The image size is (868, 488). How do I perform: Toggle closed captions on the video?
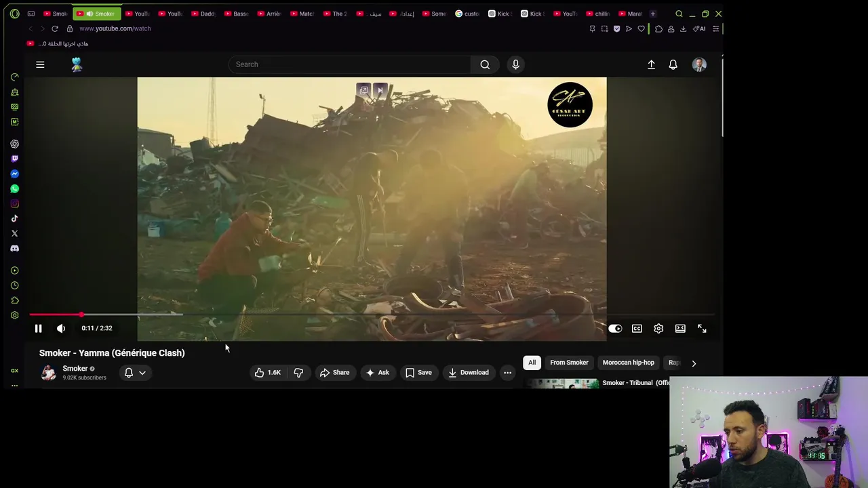637,328
